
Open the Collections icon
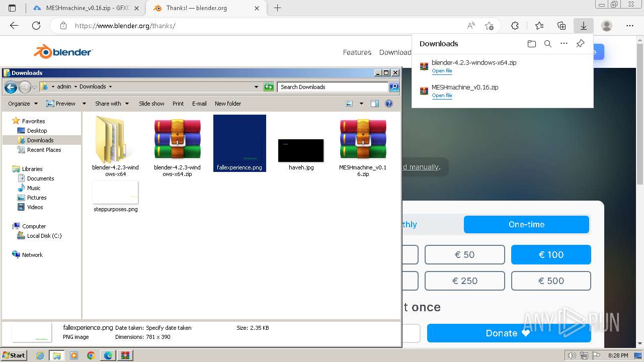pos(561,26)
